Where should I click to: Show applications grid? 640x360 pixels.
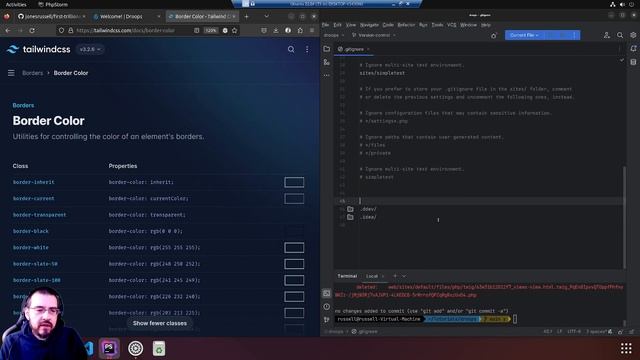click(626, 348)
